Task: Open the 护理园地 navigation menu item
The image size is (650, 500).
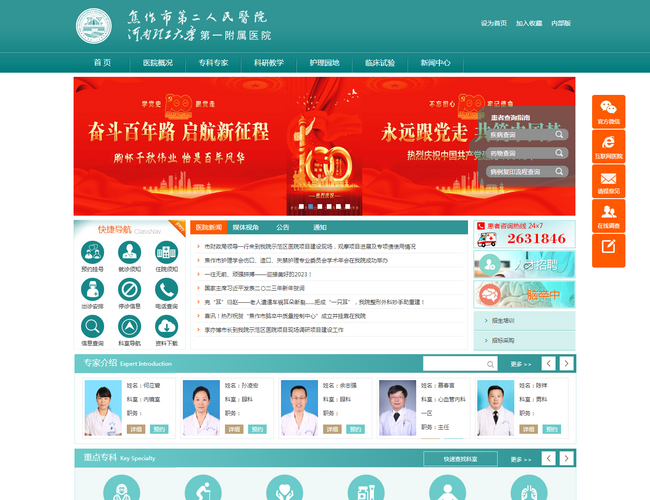Action: tap(324, 62)
